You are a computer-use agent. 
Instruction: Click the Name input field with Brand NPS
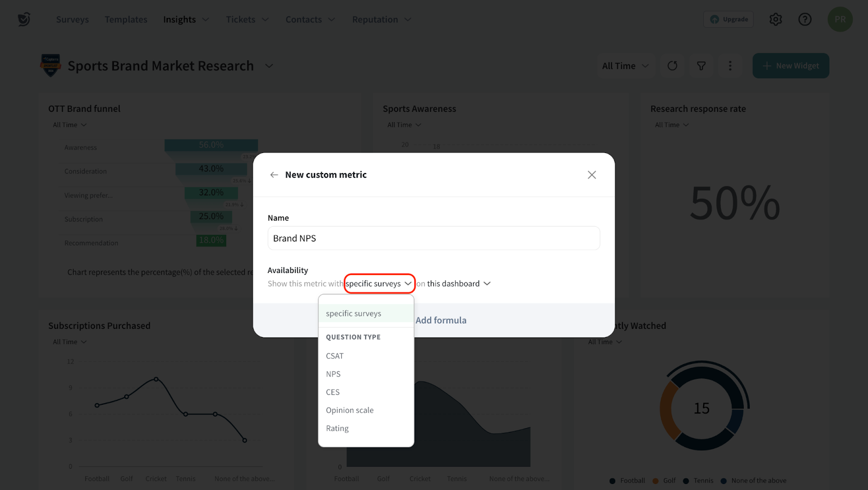pos(433,238)
